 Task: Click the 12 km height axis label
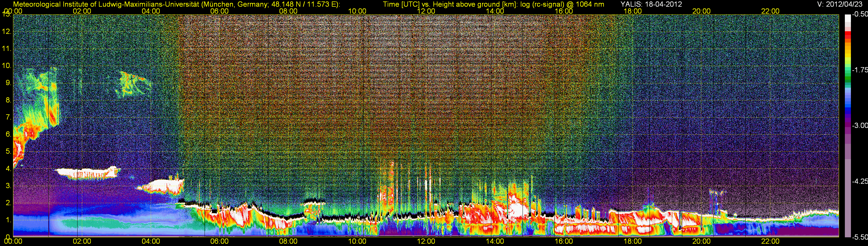[x=7, y=32]
